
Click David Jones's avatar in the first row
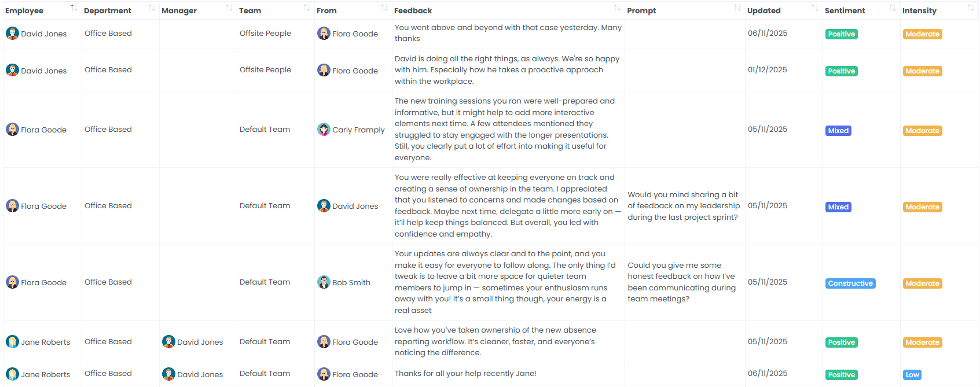12,33
